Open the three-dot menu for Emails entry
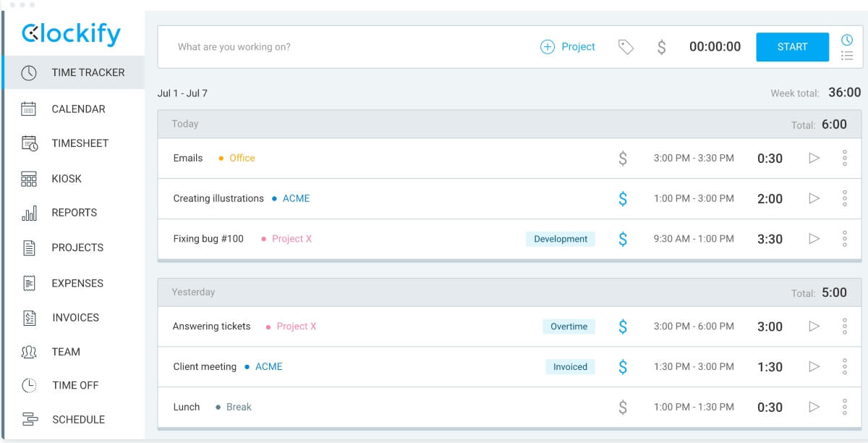Image resolution: width=868 pixels, height=443 pixels. (x=845, y=158)
